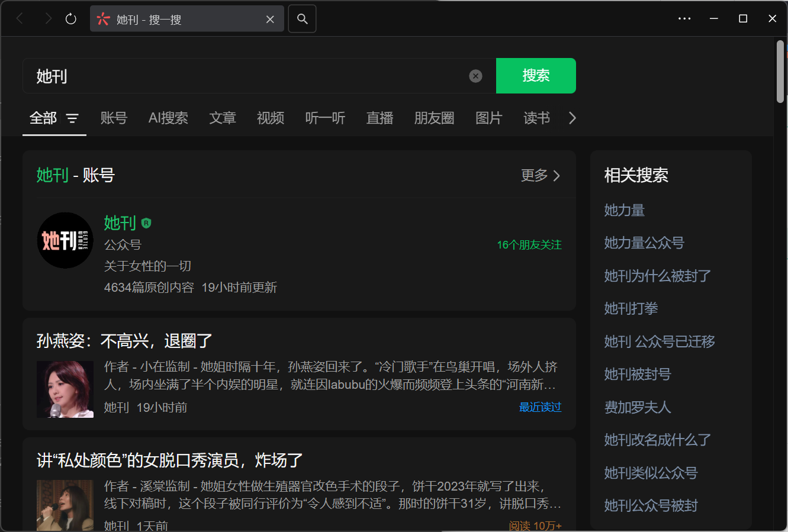The height and width of the screenshot is (532, 788).
Task: Select the 她刊 - 搜一搜 tab
Action: coord(187,19)
